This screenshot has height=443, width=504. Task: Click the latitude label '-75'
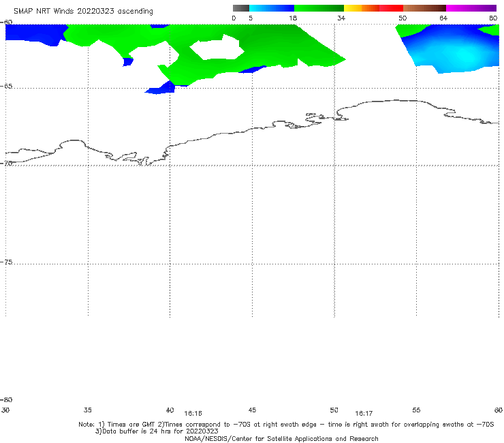(x=7, y=262)
